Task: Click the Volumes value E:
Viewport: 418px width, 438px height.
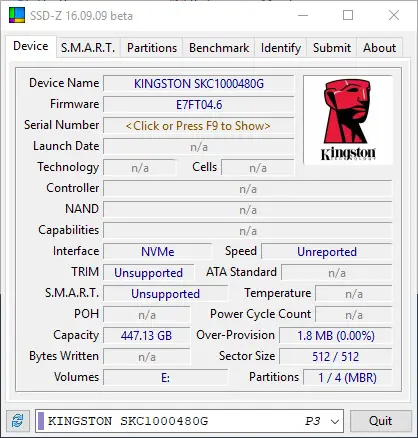Action: coord(166,378)
